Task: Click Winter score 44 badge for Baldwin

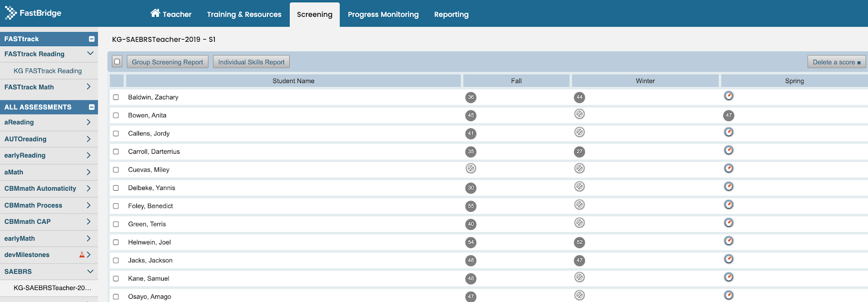Action: click(x=579, y=97)
